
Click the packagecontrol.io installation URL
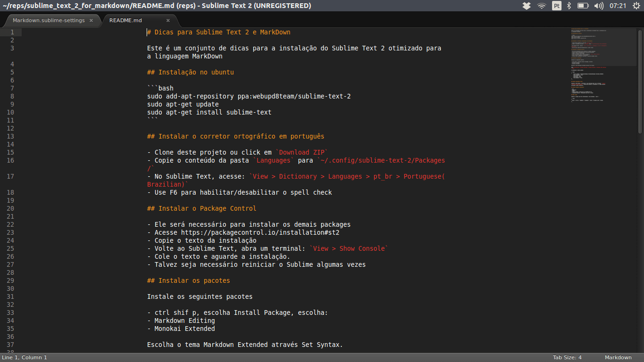[x=260, y=232]
